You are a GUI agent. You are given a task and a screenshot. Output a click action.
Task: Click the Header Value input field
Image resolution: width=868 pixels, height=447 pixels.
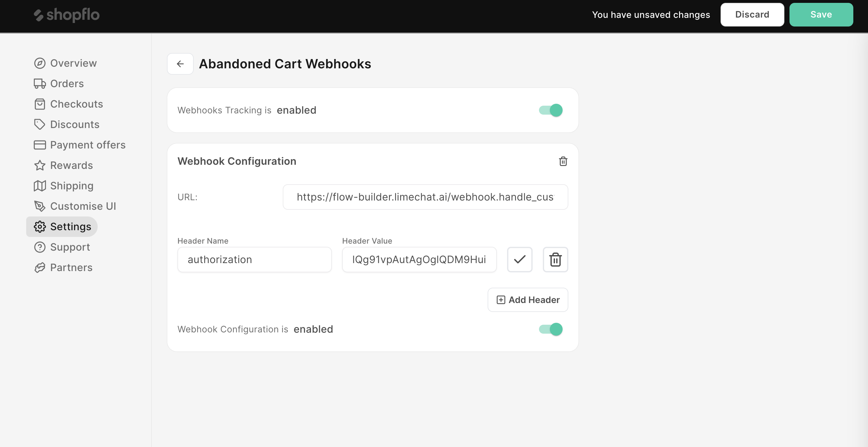point(419,260)
